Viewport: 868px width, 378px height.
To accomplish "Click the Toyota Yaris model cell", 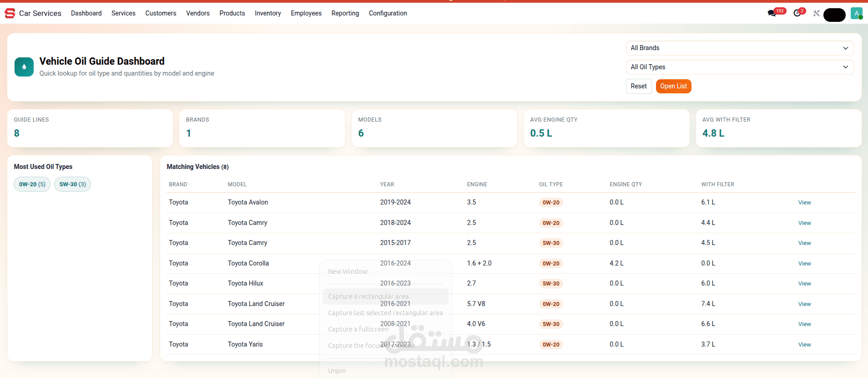I will tap(245, 344).
